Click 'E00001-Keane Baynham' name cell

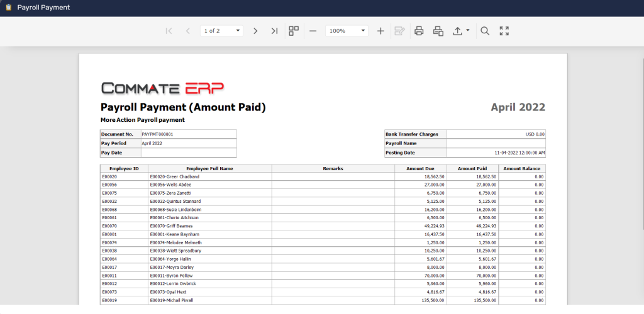[210, 234]
